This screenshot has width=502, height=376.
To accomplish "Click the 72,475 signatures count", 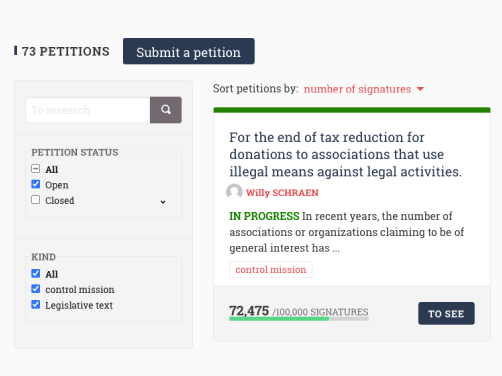I will point(249,311).
